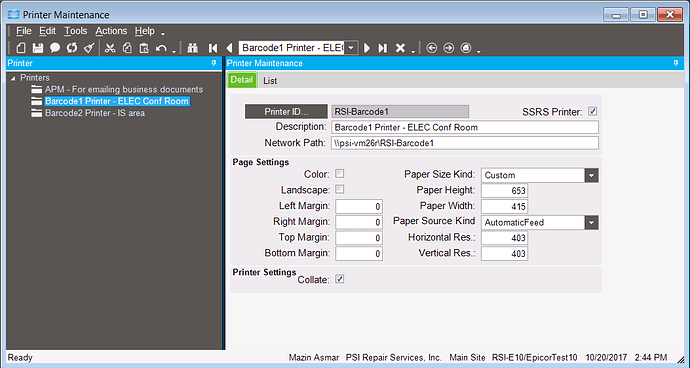Navigate forward with circled right arrow
The width and height of the screenshot is (690, 368).
(448, 48)
